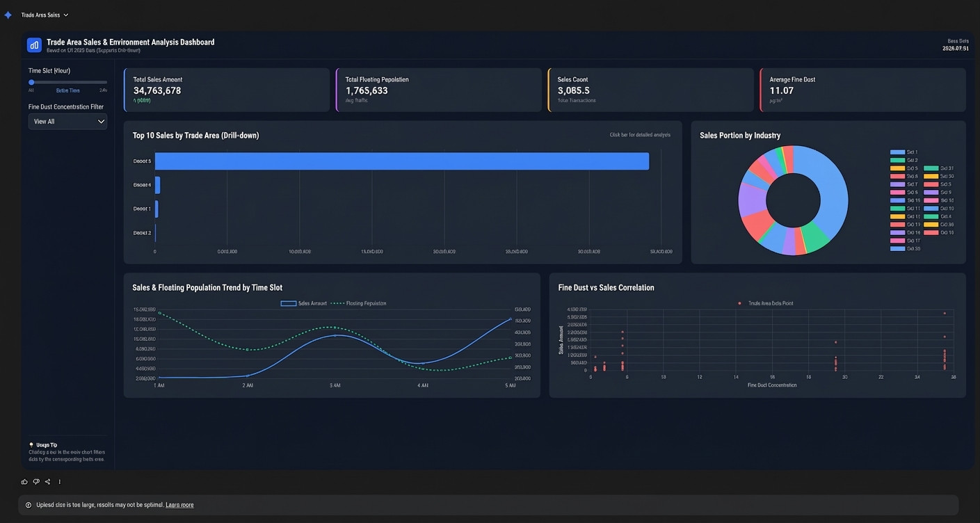The image size is (980, 523).
Task: Click the chevron arrow in View All box
Action: (101, 121)
